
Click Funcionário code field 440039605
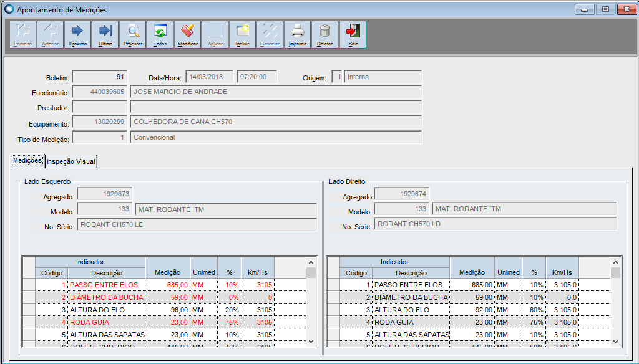100,92
